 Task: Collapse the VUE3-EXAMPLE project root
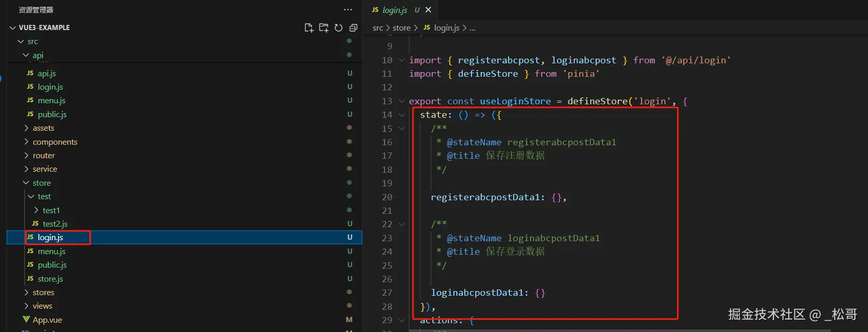point(13,27)
